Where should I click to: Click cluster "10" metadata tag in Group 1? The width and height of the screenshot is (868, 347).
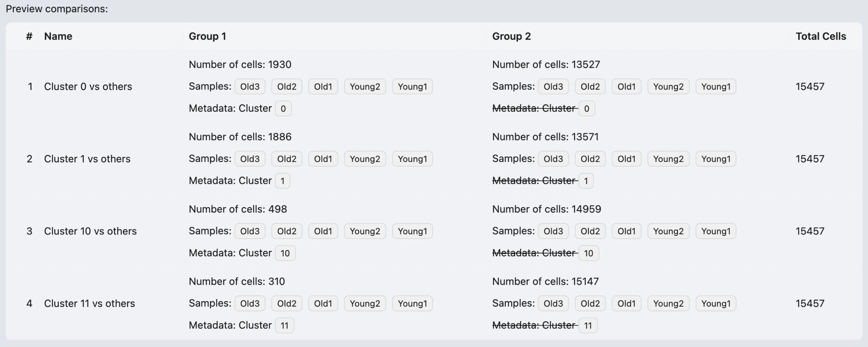pos(285,253)
